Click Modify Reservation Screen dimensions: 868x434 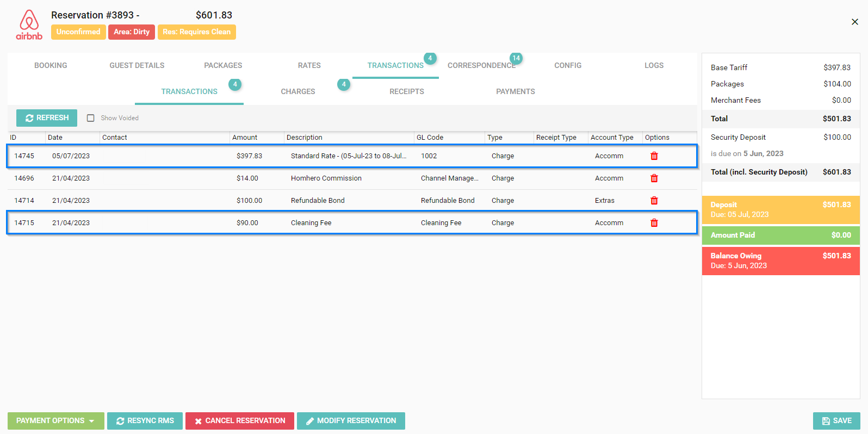351,421
